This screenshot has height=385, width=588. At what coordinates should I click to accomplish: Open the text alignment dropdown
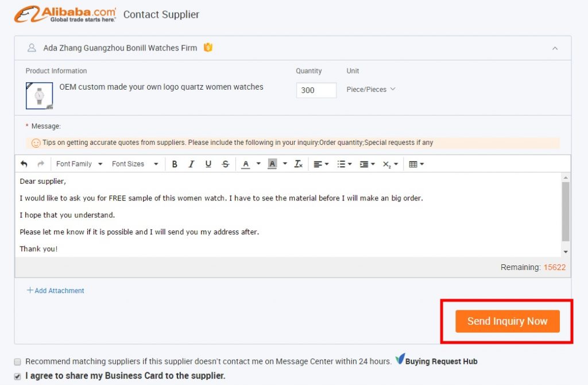320,164
